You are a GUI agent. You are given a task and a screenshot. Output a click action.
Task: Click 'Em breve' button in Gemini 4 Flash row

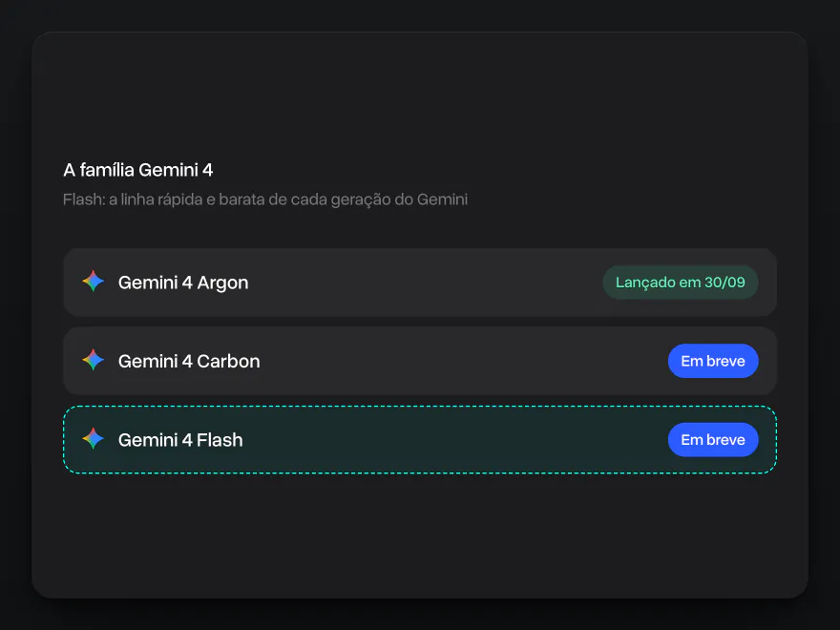713,440
